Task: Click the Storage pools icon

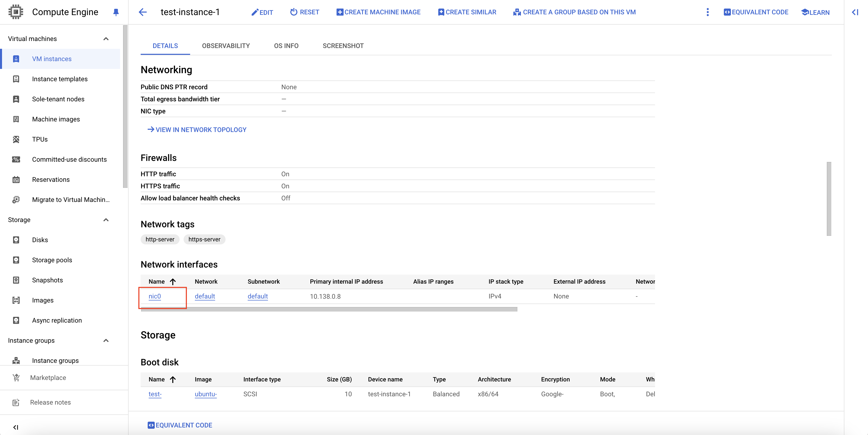Action: pyautogui.click(x=16, y=260)
